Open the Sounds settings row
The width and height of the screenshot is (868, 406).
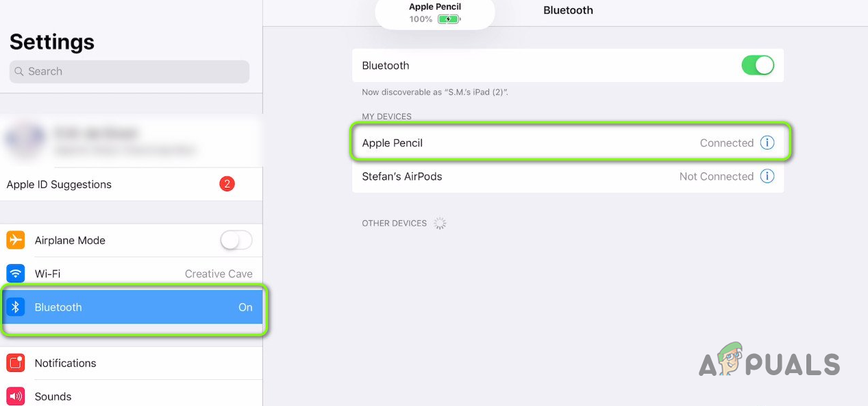[132, 396]
